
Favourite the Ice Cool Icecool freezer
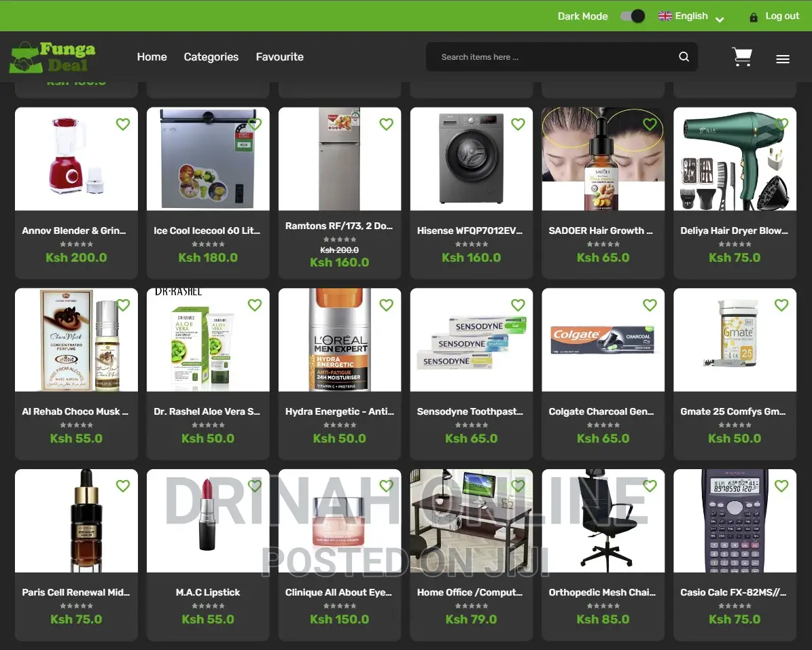pos(254,124)
